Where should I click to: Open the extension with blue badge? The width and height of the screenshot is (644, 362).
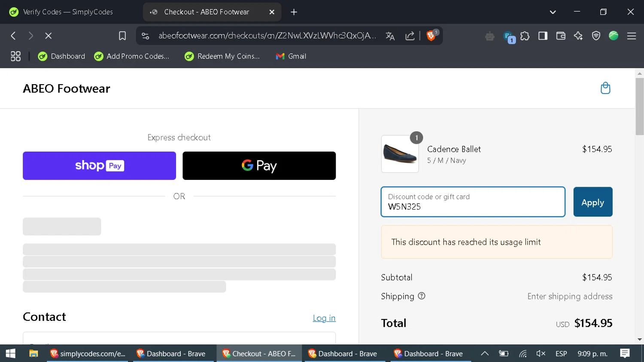point(508,37)
